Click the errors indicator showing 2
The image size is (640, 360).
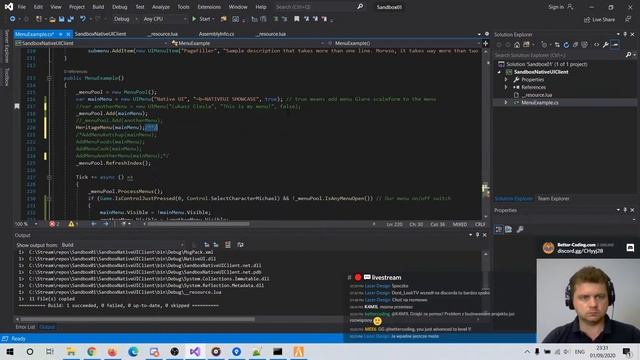[54, 224]
